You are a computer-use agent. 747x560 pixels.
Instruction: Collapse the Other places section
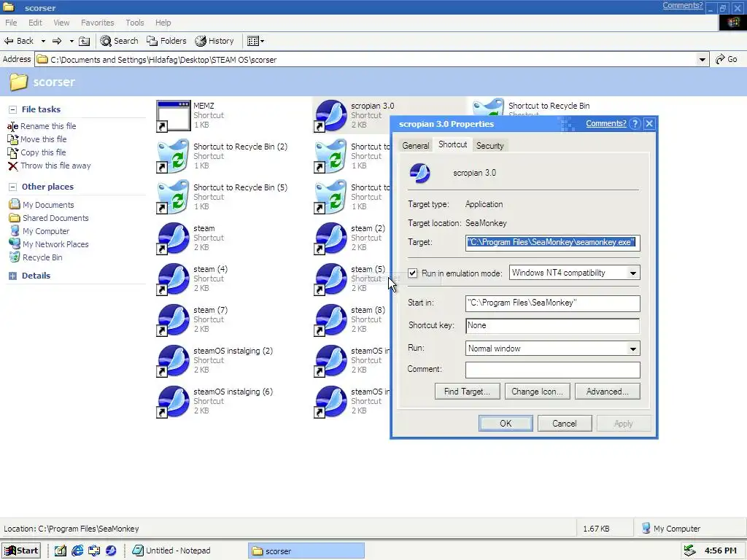[x=13, y=187]
